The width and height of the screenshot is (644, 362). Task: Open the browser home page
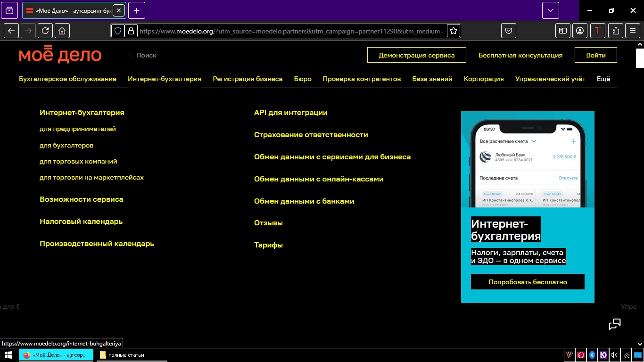[62, 31]
